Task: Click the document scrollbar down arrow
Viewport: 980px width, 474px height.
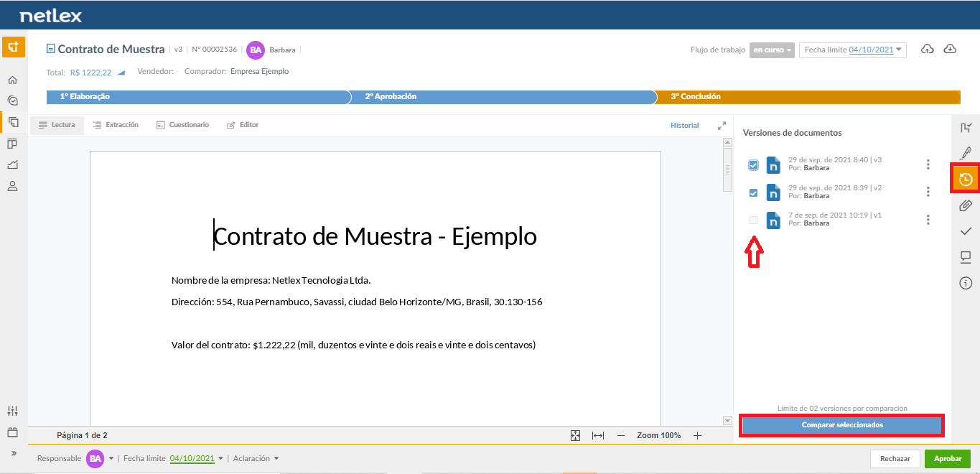Action: (727, 421)
